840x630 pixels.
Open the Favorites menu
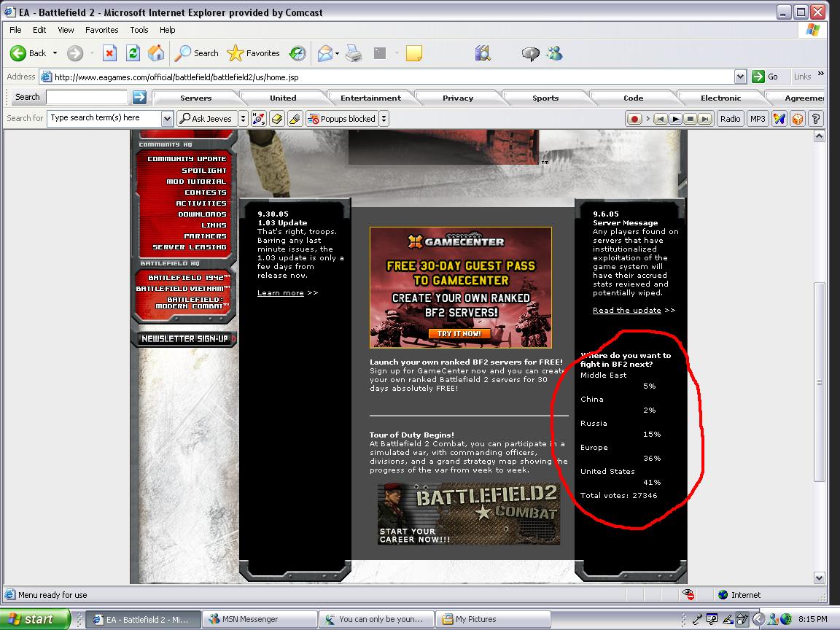[x=102, y=30]
